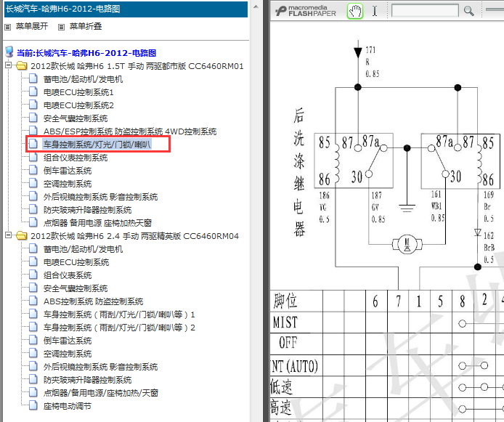The image size is (504, 422).
Task: Open ABS控制系统 防盗控制系统 page
Action: coord(93,301)
